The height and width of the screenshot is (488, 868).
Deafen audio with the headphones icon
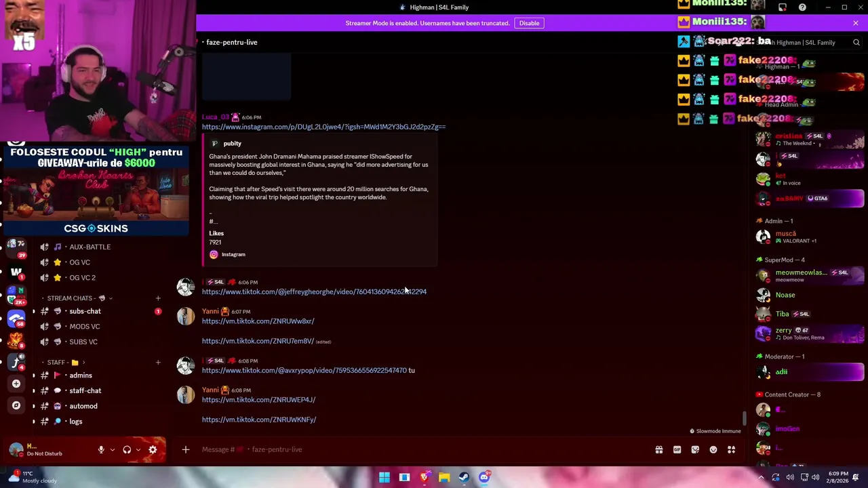pos(127,449)
